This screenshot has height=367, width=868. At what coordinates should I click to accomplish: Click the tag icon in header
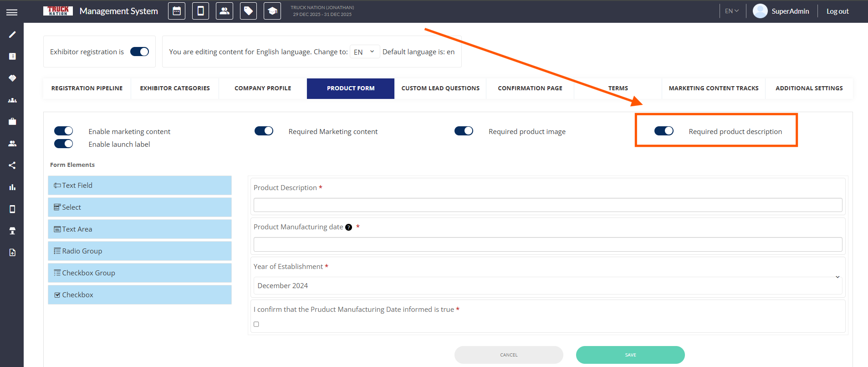248,11
